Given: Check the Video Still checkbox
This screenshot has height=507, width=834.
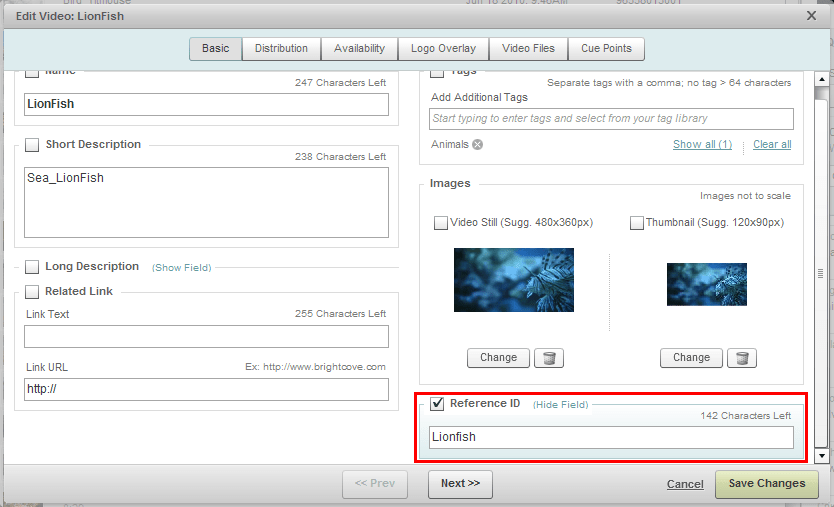Looking at the screenshot, I should (441, 223).
